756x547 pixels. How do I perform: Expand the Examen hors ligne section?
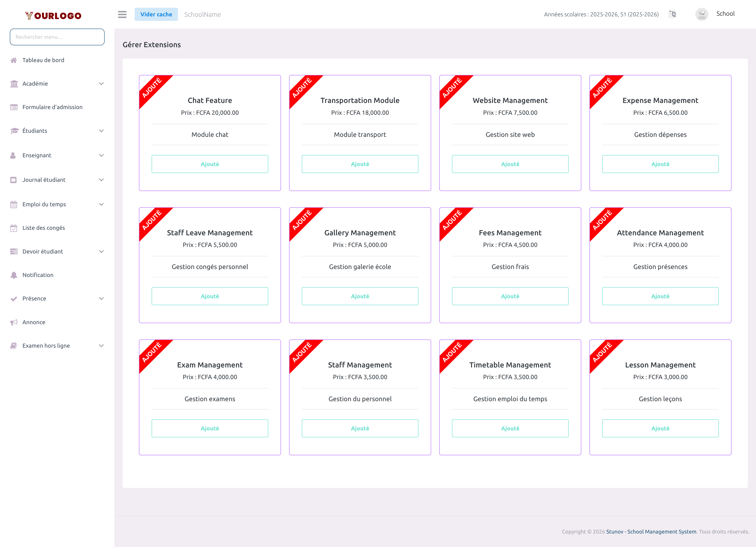click(101, 345)
